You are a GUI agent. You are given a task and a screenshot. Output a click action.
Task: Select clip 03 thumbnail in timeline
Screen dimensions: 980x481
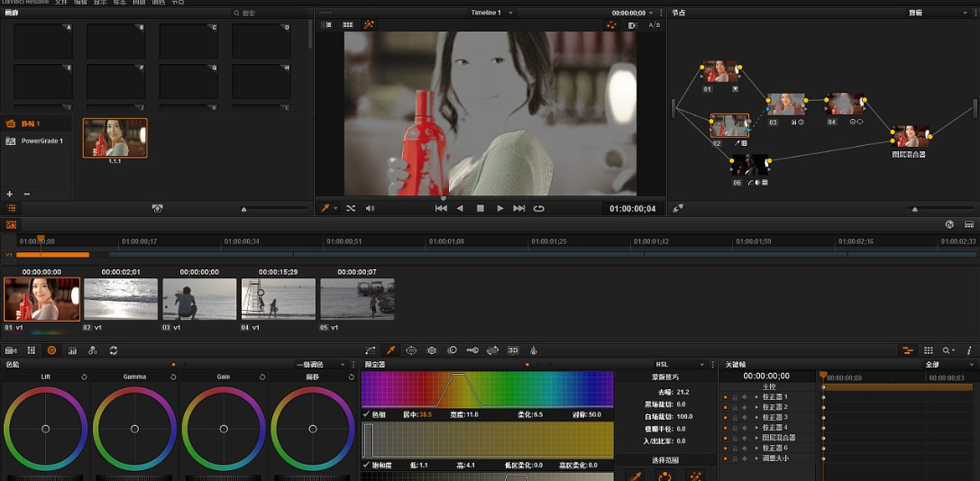[x=199, y=299]
